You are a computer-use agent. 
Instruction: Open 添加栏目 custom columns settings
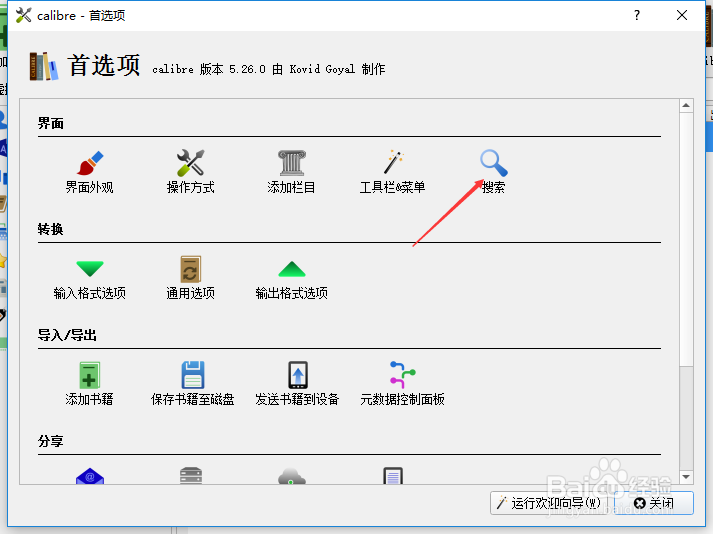click(291, 171)
